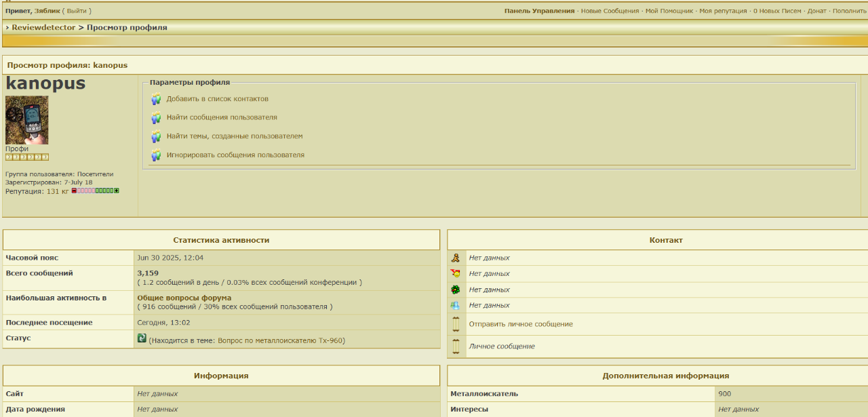Click the 'Профи' rank title

tap(17, 149)
